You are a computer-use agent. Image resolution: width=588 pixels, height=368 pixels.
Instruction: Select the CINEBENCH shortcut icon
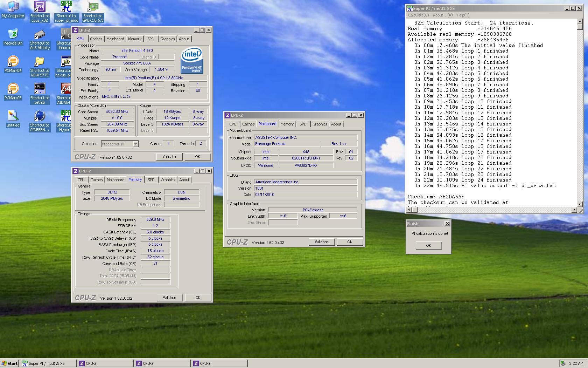point(40,121)
